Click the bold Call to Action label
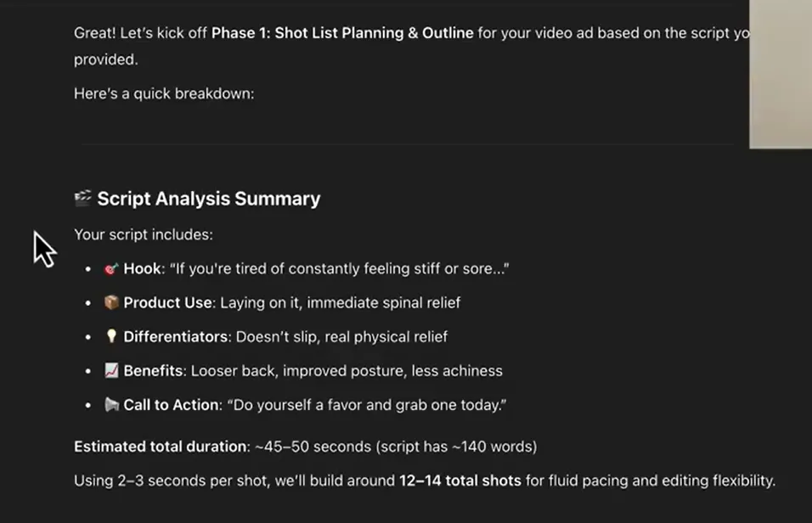Viewport: 812px width, 523px height. [171, 405]
